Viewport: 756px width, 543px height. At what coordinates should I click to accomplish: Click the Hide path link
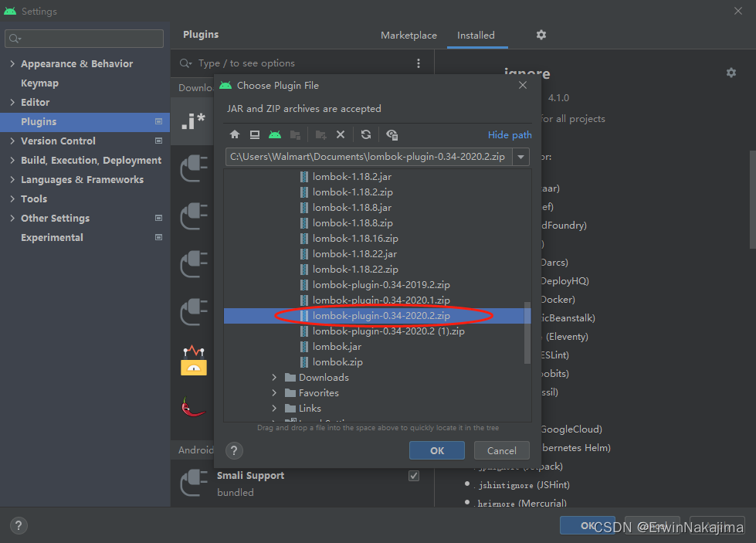(509, 134)
